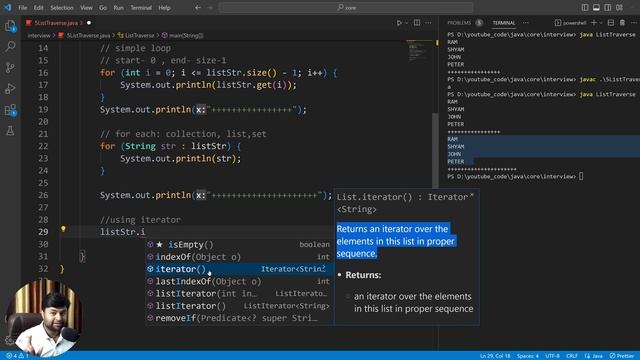Open the Run and Debug view
The width and height of the screenshot is (640, 360).
tap(10, 89)
